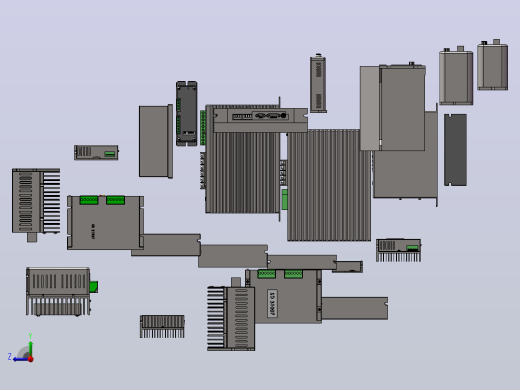Select the center heatsink with dark vertical fins
520x390 pixels.
[x=243, y=172]
